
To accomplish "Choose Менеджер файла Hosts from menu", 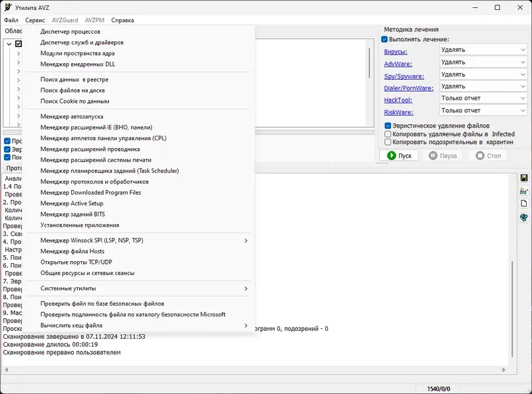I will (72, 251).
